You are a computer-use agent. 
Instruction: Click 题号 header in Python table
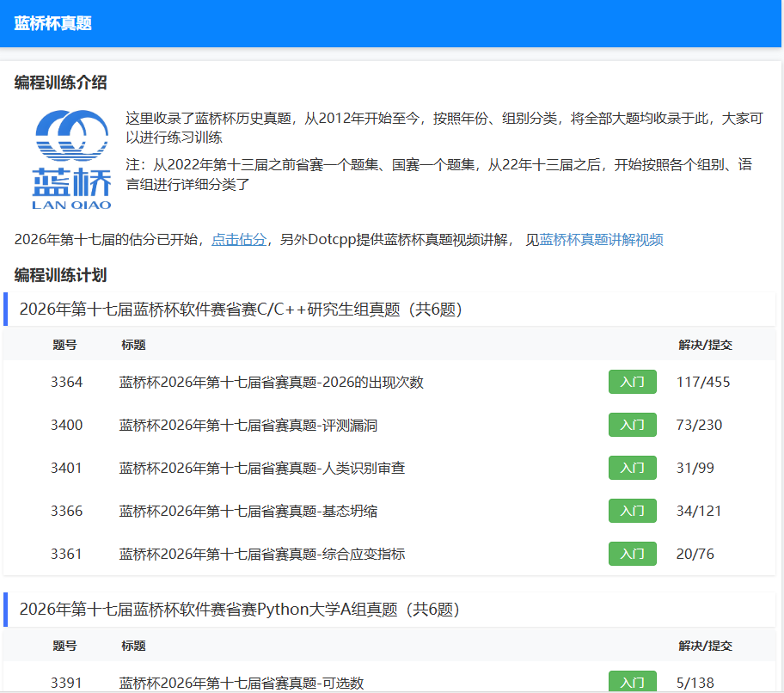tap(65, 646)
